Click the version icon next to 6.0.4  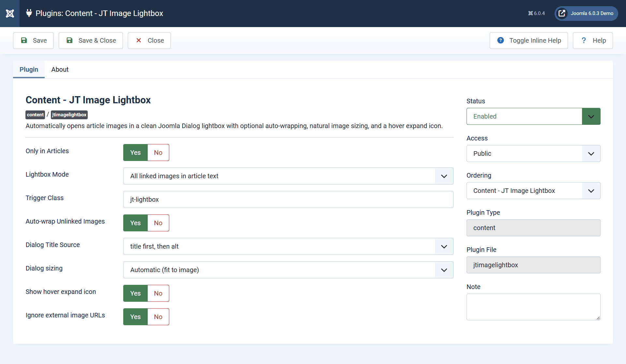click(x=531, y=13)
